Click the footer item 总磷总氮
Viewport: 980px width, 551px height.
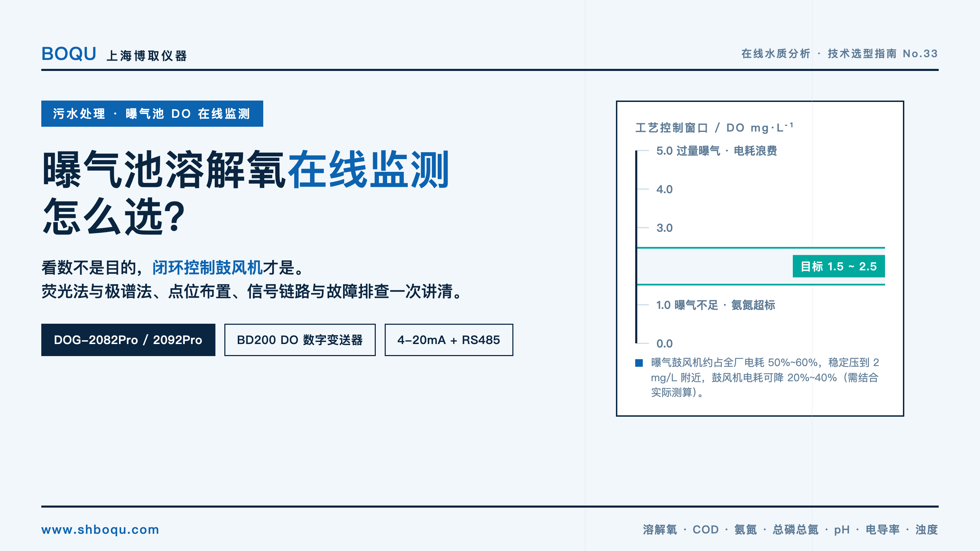(x=796, y=529)
